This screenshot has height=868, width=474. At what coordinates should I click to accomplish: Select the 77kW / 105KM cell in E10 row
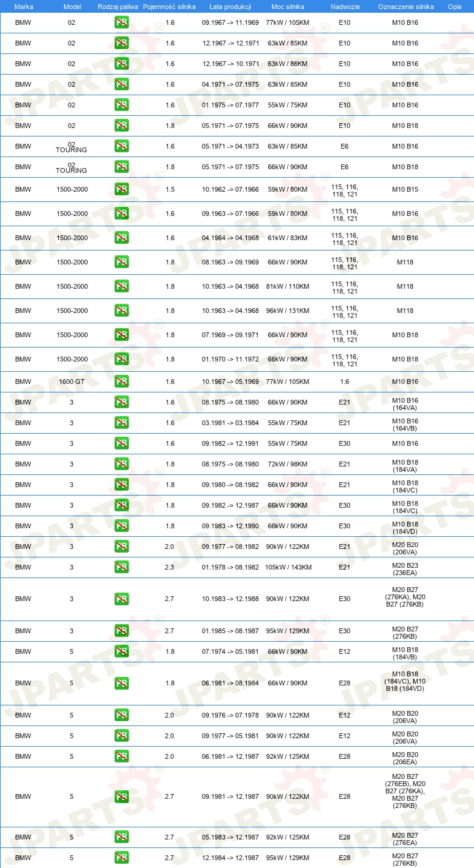pyautogui.click(x=287, y=22)
